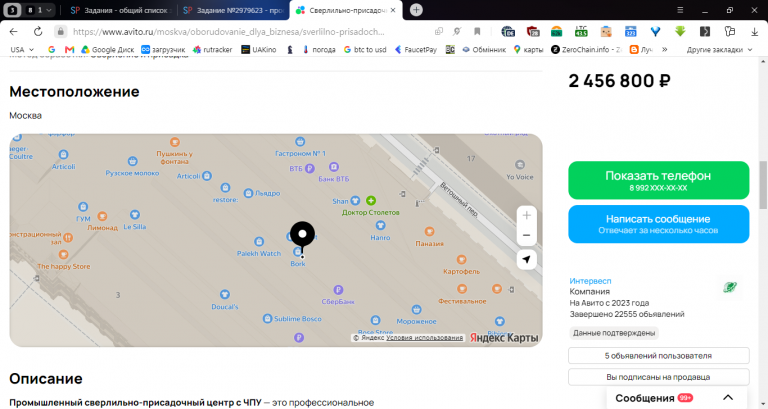This screenshot has width=768, height=409.
Task: Open the UAKino bookmark
Action: click(259, 49)
